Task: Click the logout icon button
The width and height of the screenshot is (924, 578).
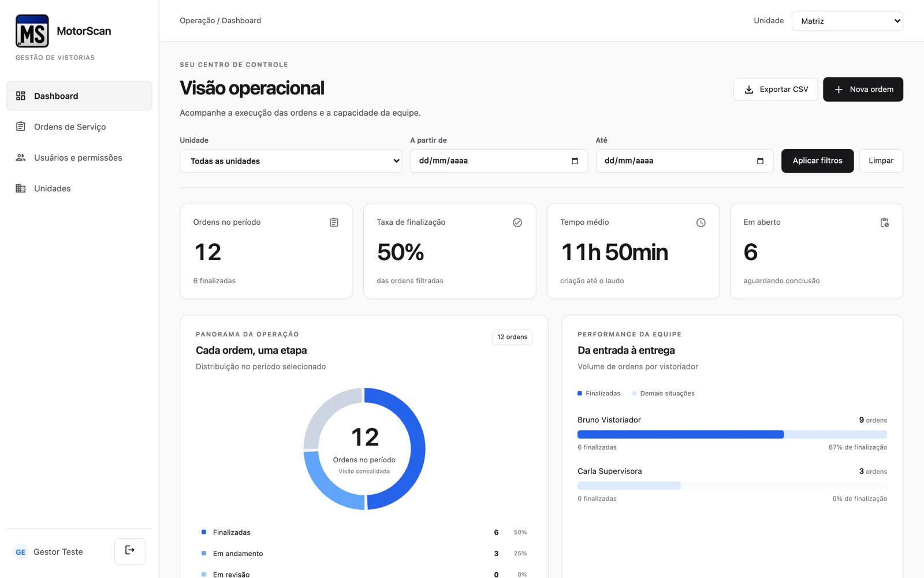Action: tap(130, 551)
